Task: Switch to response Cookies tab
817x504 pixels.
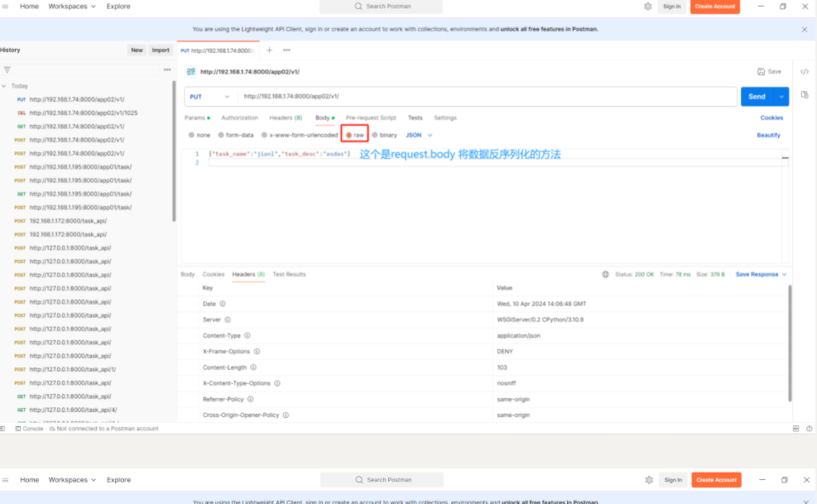Action: point(214,274)
